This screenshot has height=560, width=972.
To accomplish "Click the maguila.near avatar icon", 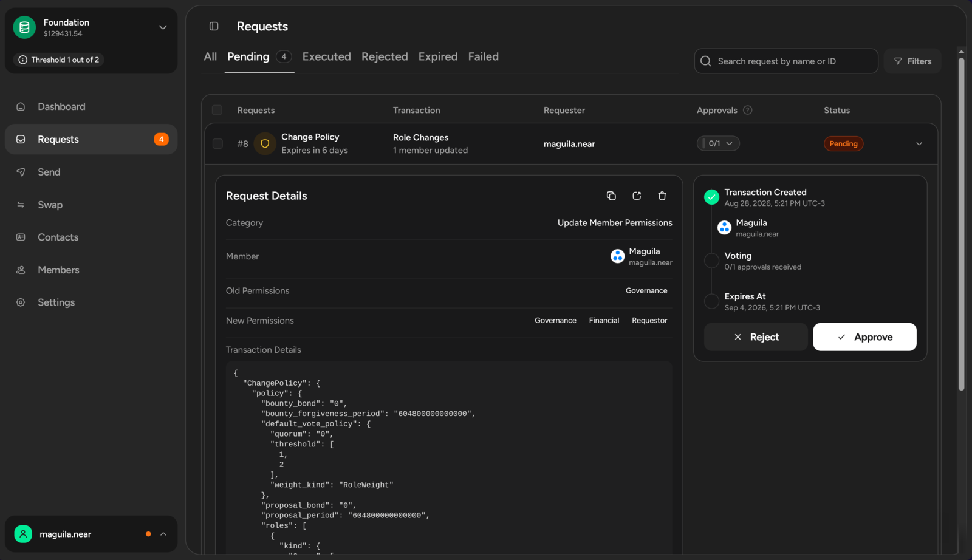I will point(23,534).
